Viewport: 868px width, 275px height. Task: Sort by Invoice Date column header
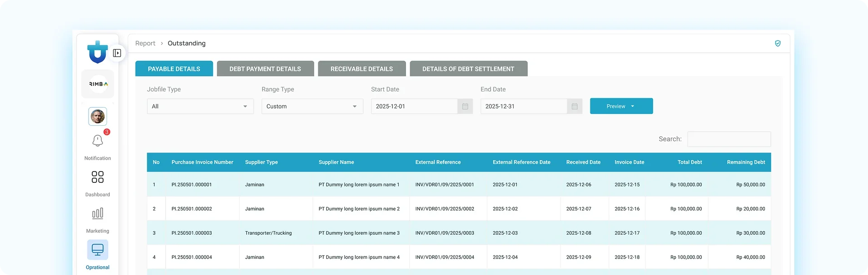pyautogui.click(x=629, y=162)
